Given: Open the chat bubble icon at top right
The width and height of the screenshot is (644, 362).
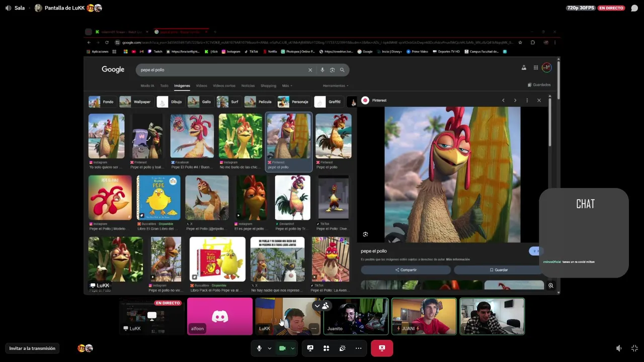Looking at the screenshot, I should click(x=634, y=8).
